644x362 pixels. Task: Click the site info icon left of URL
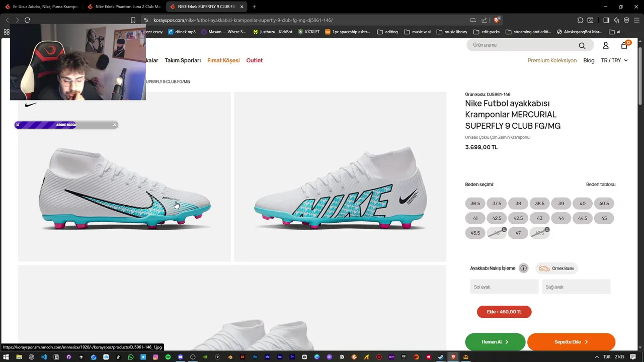click(146, 20)
